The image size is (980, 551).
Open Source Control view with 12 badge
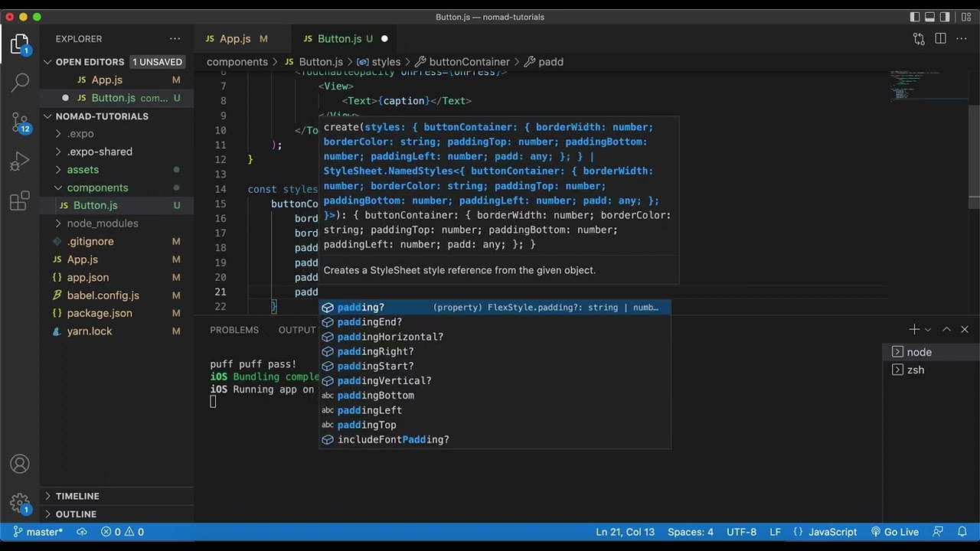point(21,122)
